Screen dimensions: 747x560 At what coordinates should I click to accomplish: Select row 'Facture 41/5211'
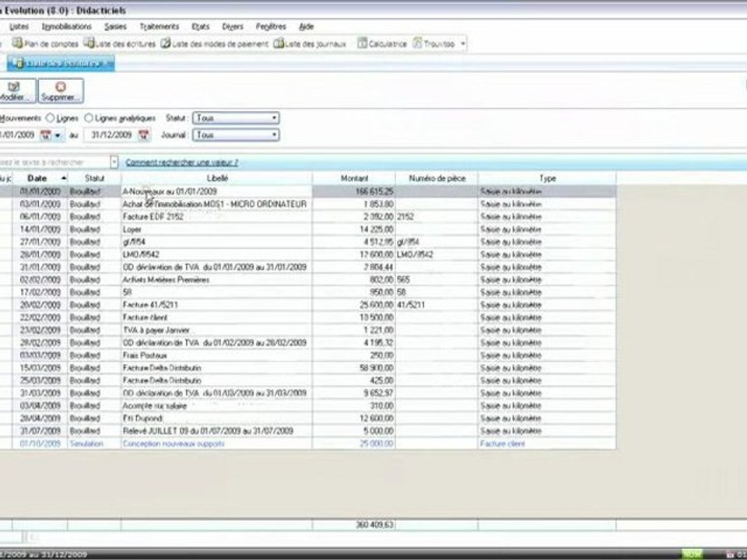click(x=308, y=305)
